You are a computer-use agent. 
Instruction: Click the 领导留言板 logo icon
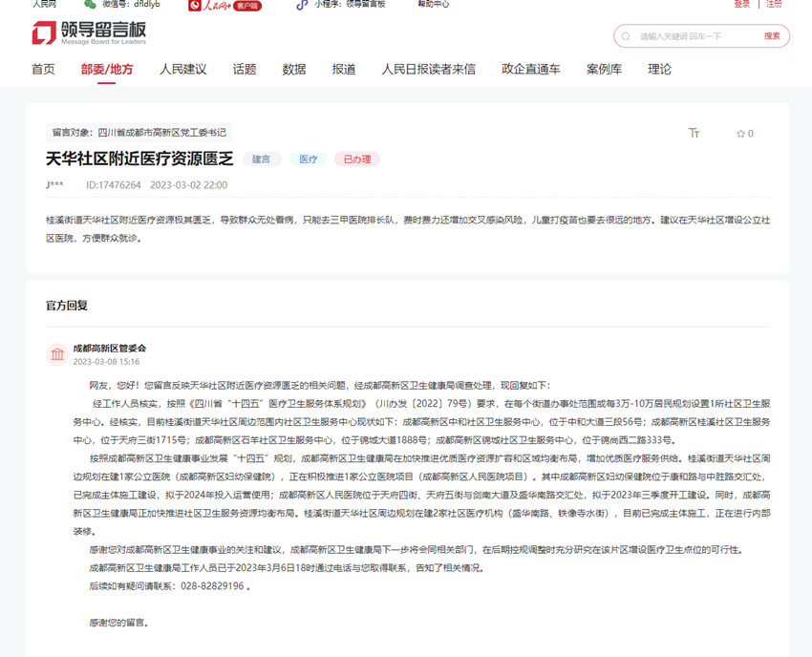[44, 34]
